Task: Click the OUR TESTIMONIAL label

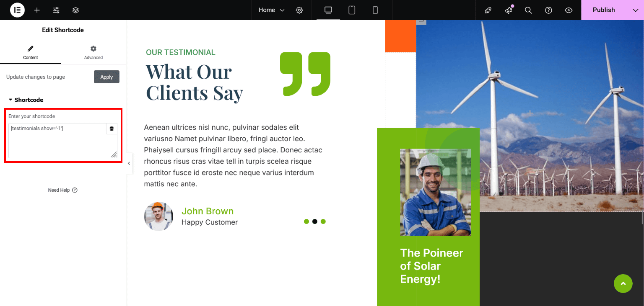Action: point(181,52)
